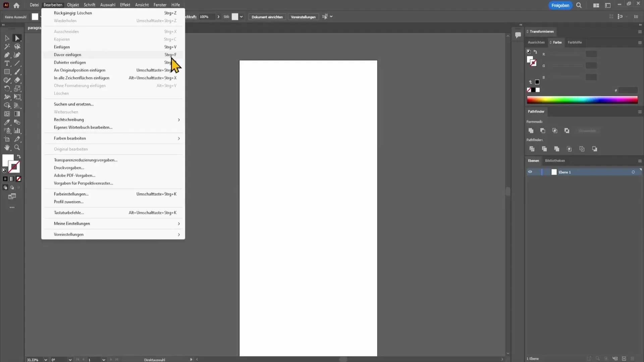The image size is (644, 362).
Task: Select the Gradient tool
Action: tap(17, 114)
